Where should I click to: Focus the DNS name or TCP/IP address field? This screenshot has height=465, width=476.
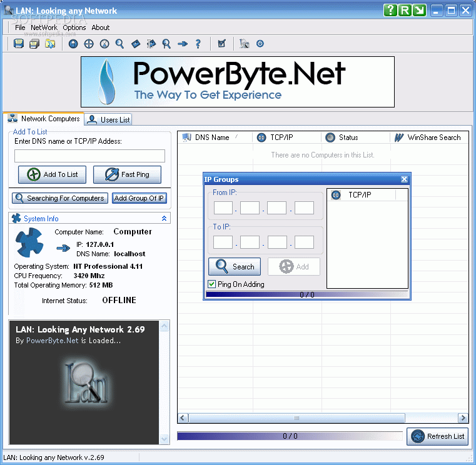click(x=89, y=156)
